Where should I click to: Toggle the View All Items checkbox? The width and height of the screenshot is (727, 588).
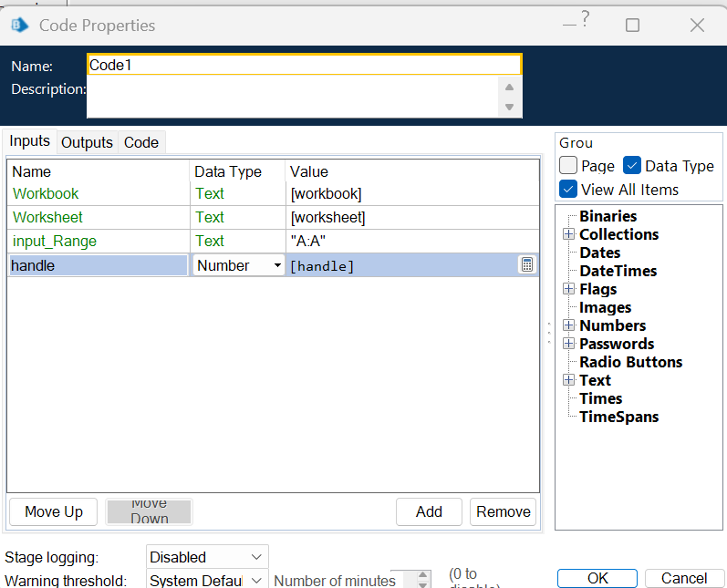click(x=568, y=190)
